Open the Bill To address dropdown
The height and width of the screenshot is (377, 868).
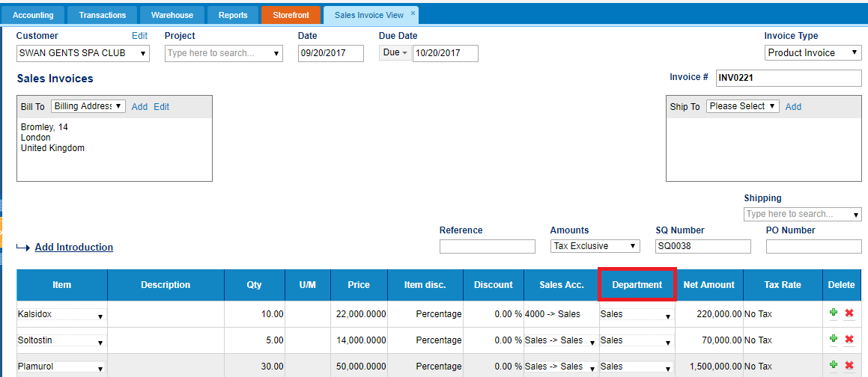pyautogui.click(x=88, y=106)
